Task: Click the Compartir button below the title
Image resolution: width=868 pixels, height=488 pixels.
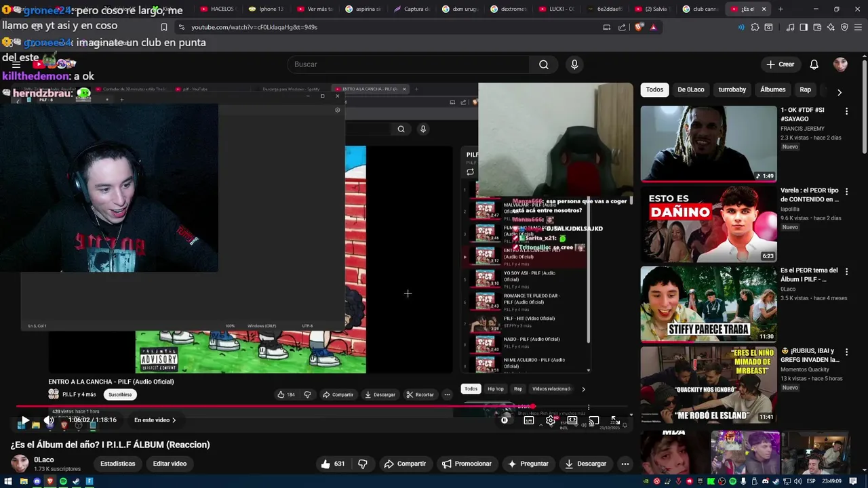Action: pos(405,464)
